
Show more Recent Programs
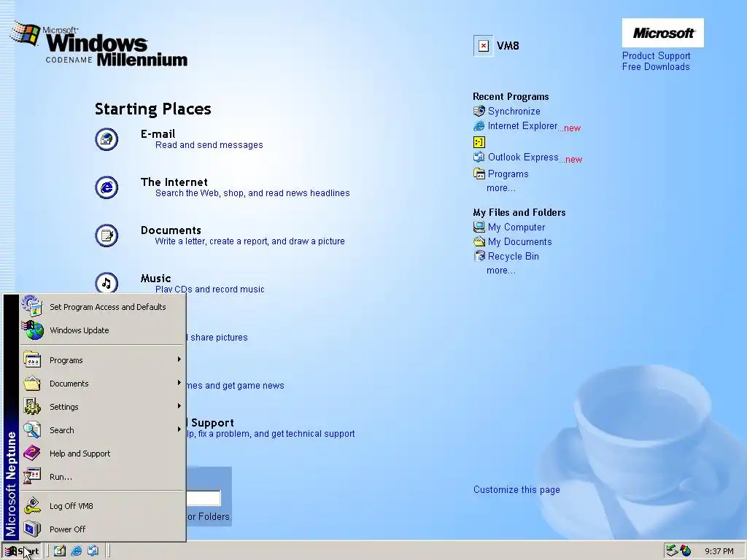(x=500, y=188)
